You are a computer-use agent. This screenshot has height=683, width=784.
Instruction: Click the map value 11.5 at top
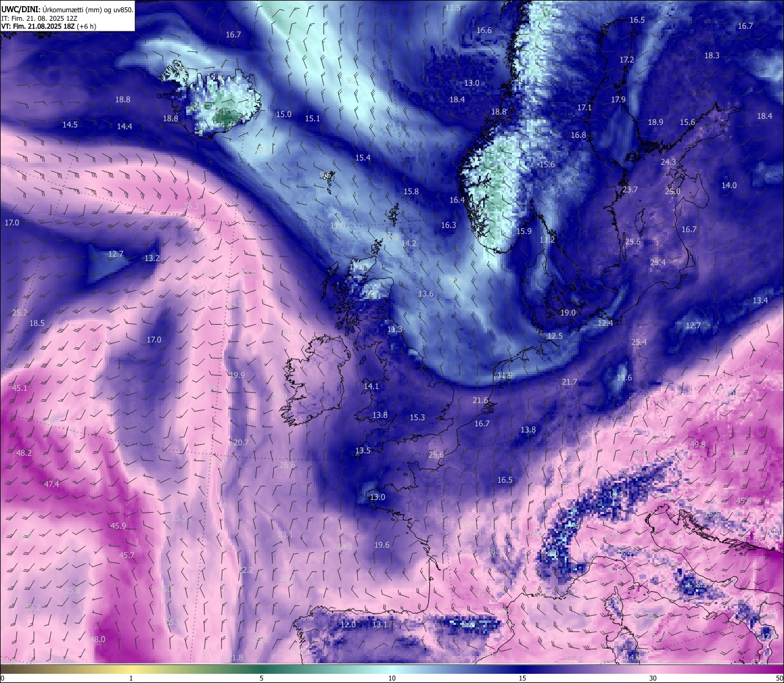[x=453, y=8]
